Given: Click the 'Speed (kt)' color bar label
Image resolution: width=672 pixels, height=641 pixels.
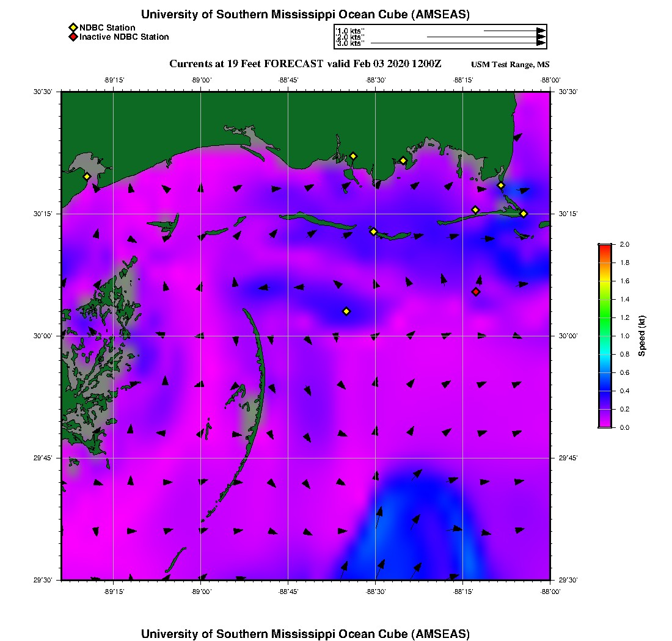Looking at the screenshot, I should (642, 336).
